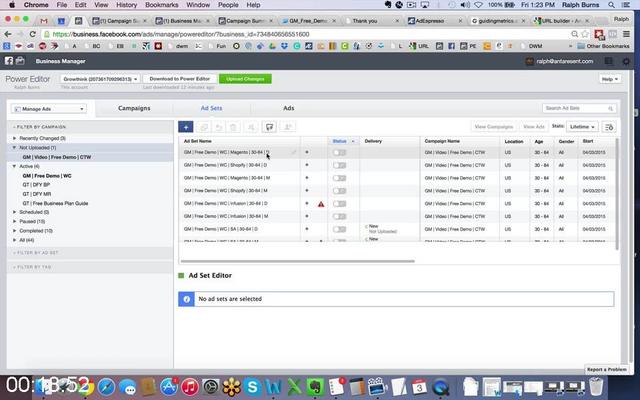Open the Help dropdown

click(x=610, y=79)
